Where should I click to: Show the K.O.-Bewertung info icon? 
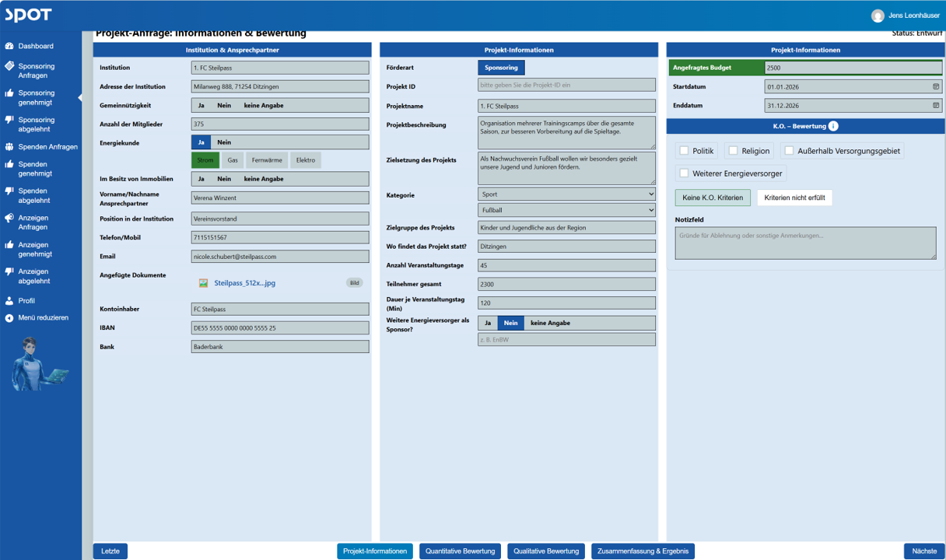pos(833,126)
